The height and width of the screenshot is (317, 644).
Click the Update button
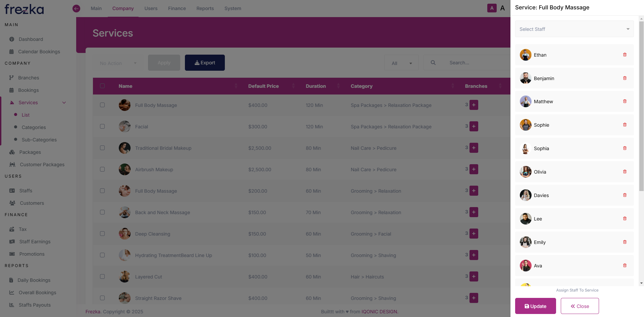(x=535, y=306)
